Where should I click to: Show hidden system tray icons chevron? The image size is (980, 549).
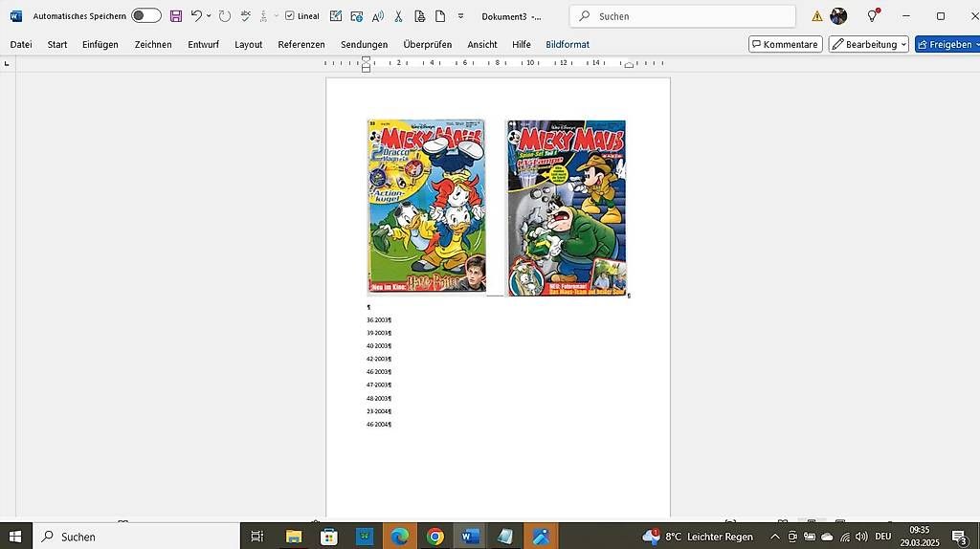click(x=775, y=537)
